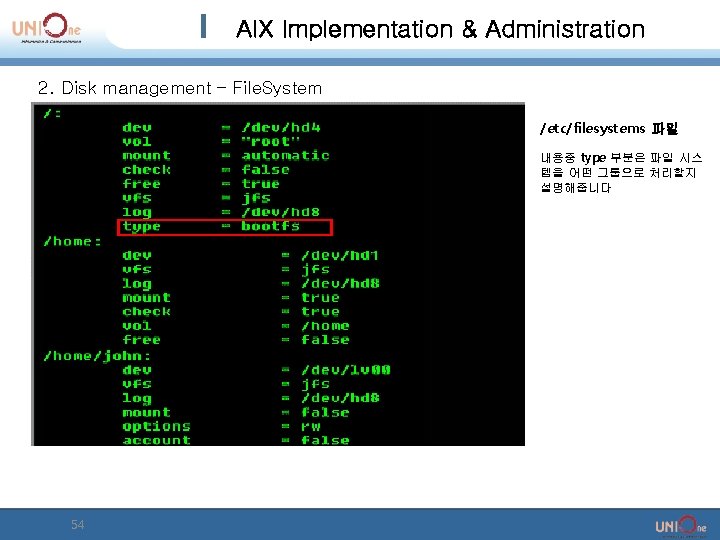Click the Korean paragraph explaining the type field
The height and width of the screenshot is (540, 720).
pyautogui.click(x=621, y=173)
